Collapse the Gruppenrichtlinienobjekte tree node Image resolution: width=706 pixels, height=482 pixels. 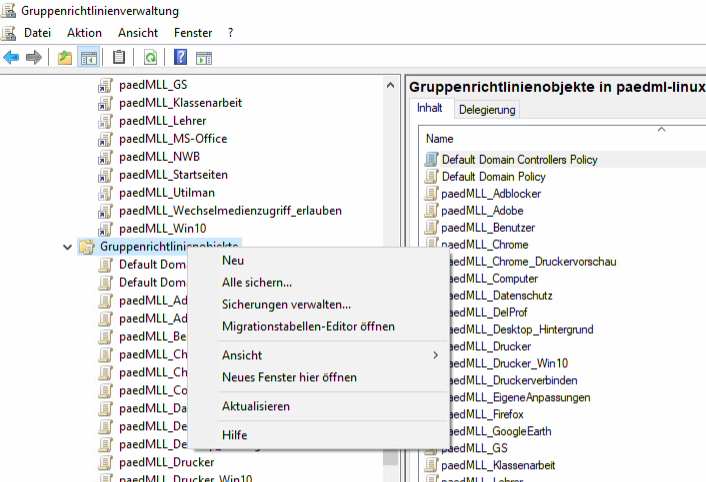[x=67, y=247]
